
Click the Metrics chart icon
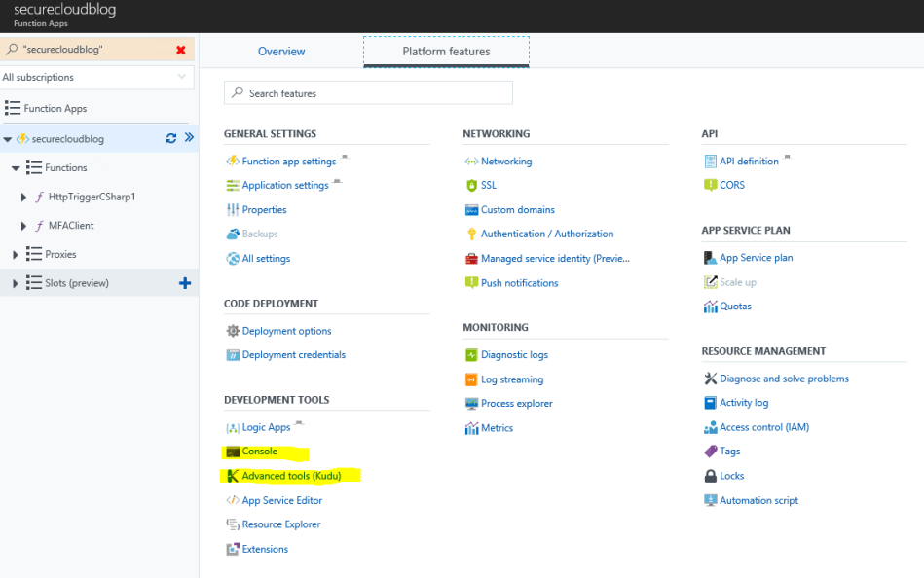click(471, 428)
